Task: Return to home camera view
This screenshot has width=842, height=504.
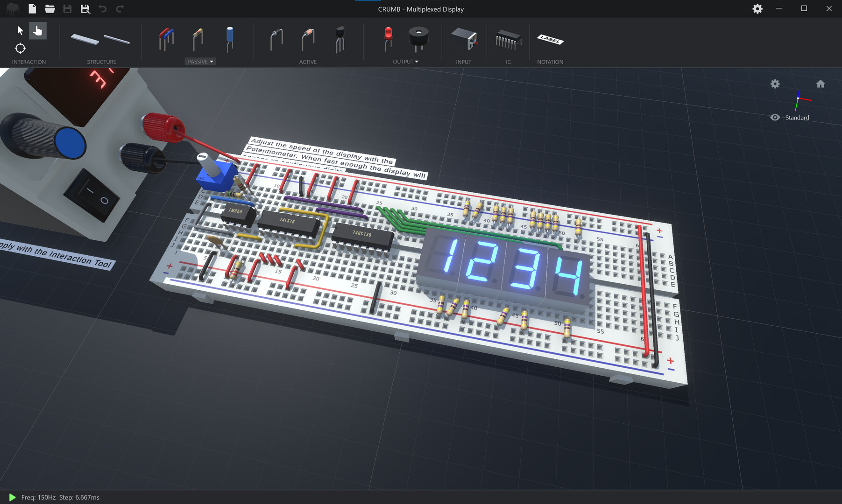Action: [821, 84]
